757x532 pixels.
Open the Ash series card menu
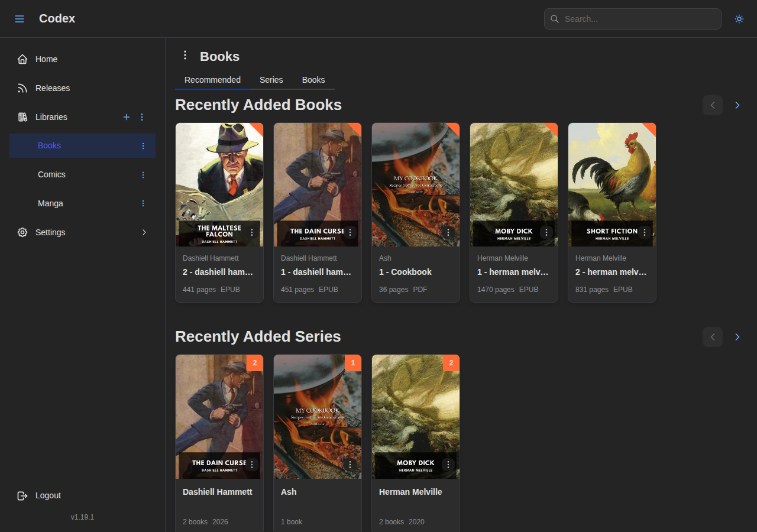click(350, 465)
